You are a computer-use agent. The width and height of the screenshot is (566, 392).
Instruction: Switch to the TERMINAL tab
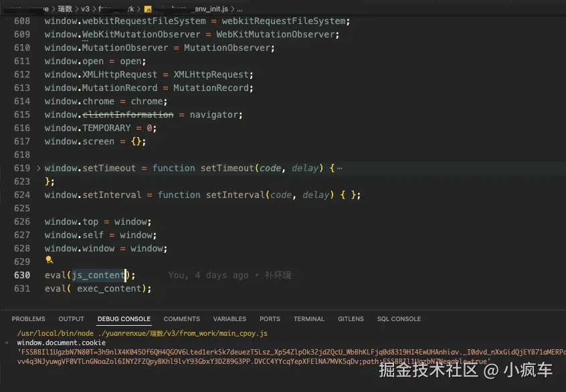click(309, 318)
